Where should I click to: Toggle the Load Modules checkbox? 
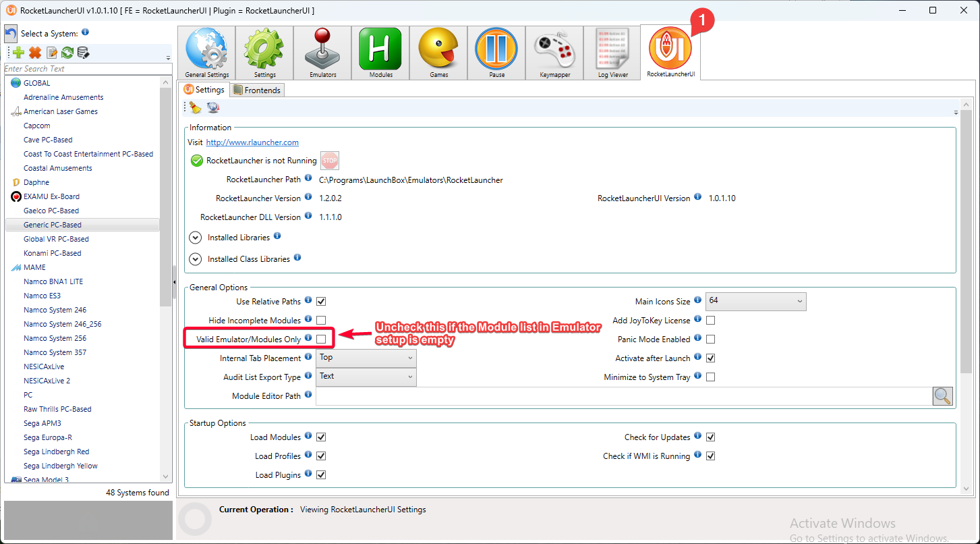(321, 437)
